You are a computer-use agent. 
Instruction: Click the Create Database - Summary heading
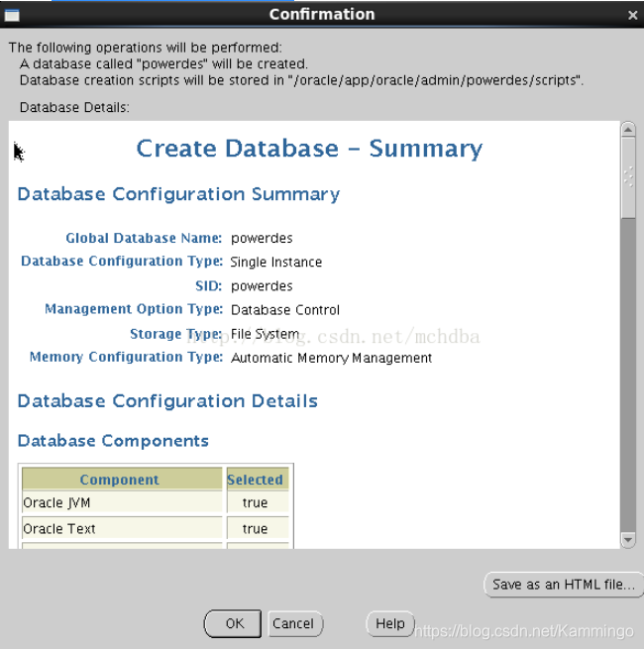[x=309, y=149]
